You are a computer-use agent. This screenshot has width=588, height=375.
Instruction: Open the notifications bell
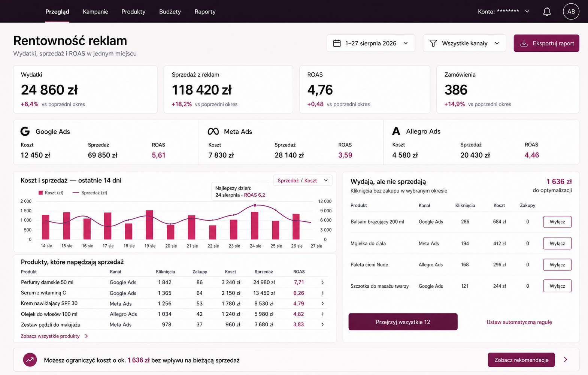(x=547, y=12)
